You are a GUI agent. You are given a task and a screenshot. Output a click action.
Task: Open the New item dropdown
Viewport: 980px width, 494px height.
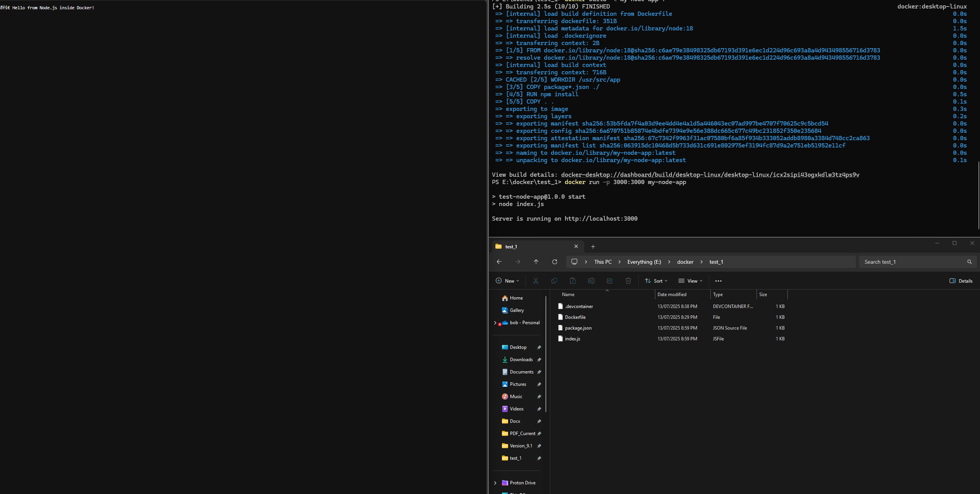click(x=507, y=281)
